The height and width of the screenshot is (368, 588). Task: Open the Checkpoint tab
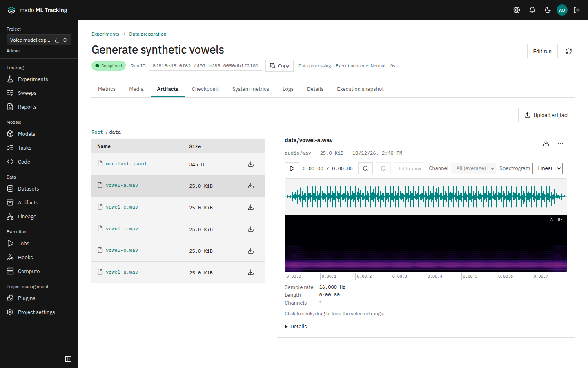pos(205,89)
